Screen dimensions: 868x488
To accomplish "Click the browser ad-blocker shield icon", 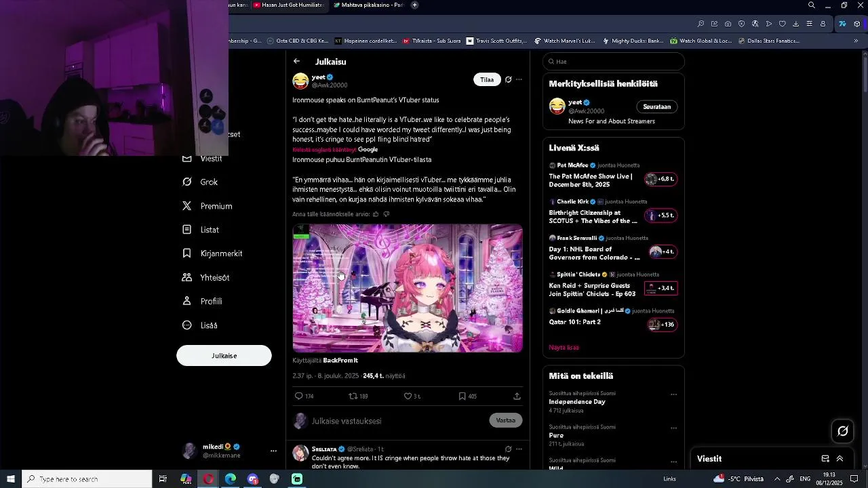I will coord(741,24).
